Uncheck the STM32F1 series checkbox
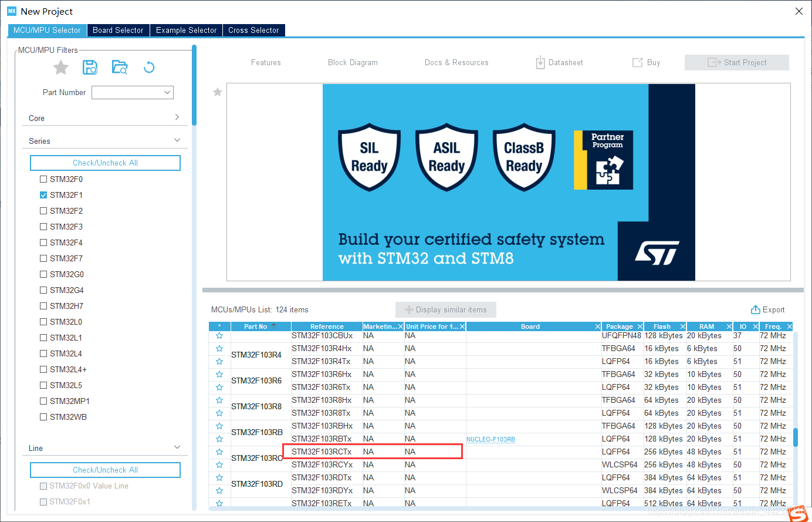812x522 pixels. pyautogui.click(x=43, y=195)
